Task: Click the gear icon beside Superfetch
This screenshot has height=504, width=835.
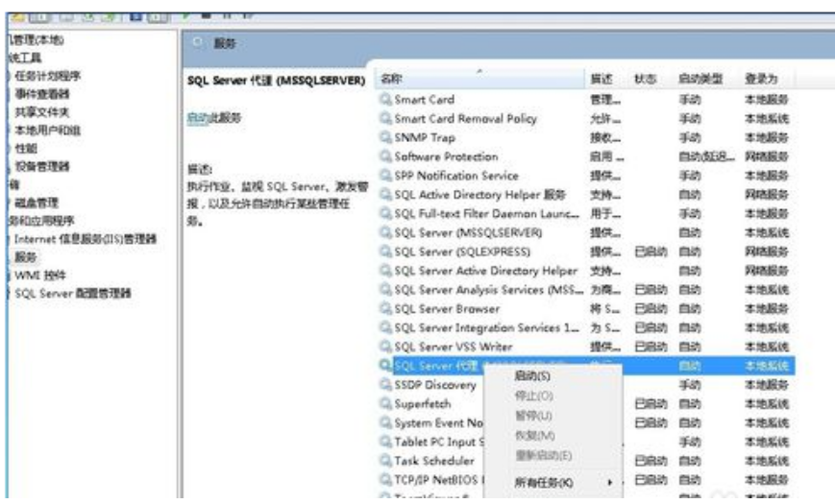Action: tap(386, 404)
